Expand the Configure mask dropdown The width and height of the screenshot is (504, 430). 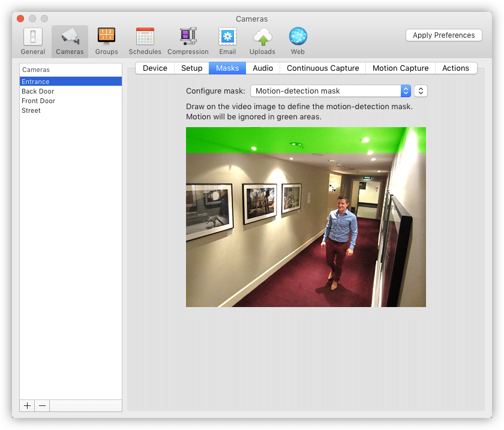(330, 91)
